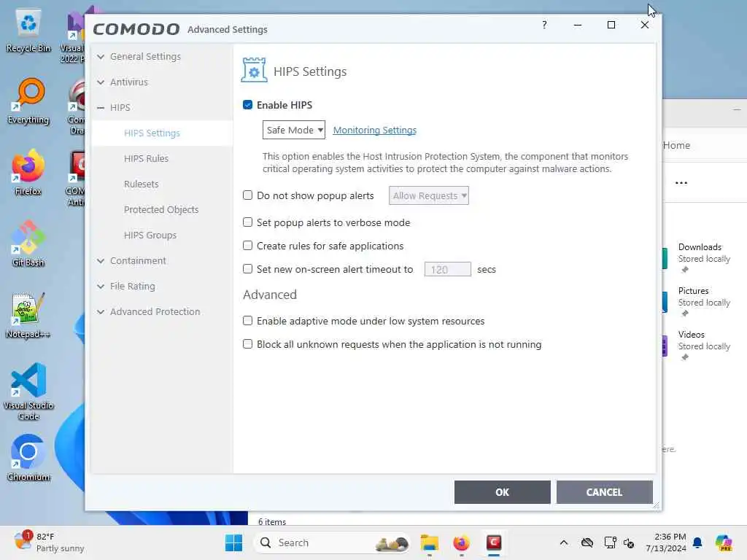Open Protected Objects page
747x560 pixels.
coord(161,210)
